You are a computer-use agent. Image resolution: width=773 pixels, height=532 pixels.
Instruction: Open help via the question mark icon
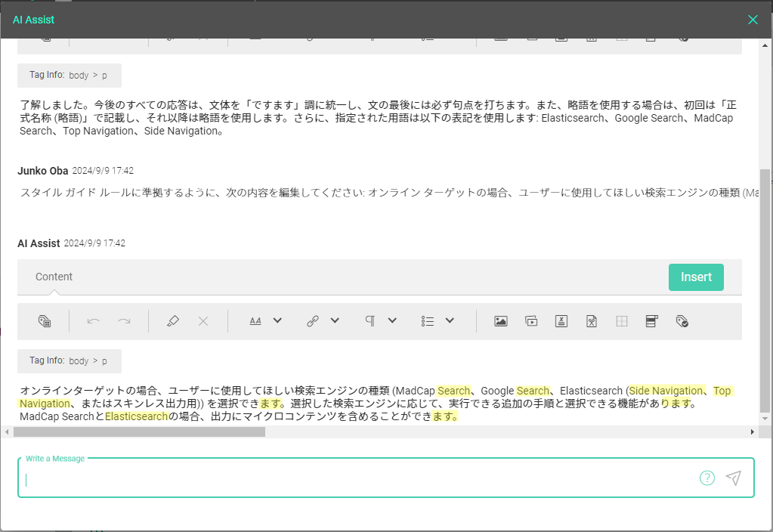707,478
